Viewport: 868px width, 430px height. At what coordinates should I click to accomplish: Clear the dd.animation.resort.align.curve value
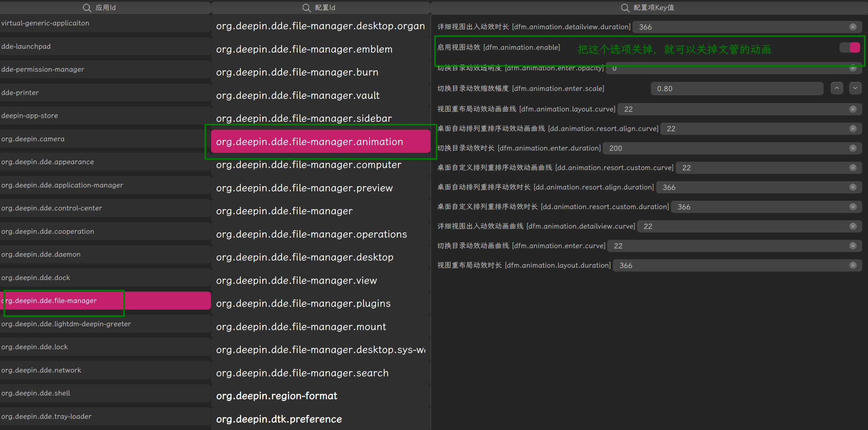point(853,128)
